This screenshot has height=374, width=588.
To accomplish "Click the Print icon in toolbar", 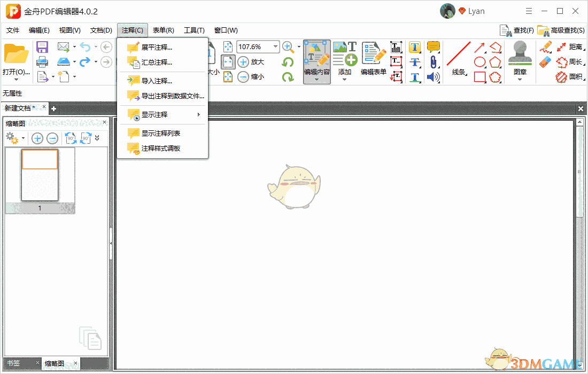I will [42, 62].
